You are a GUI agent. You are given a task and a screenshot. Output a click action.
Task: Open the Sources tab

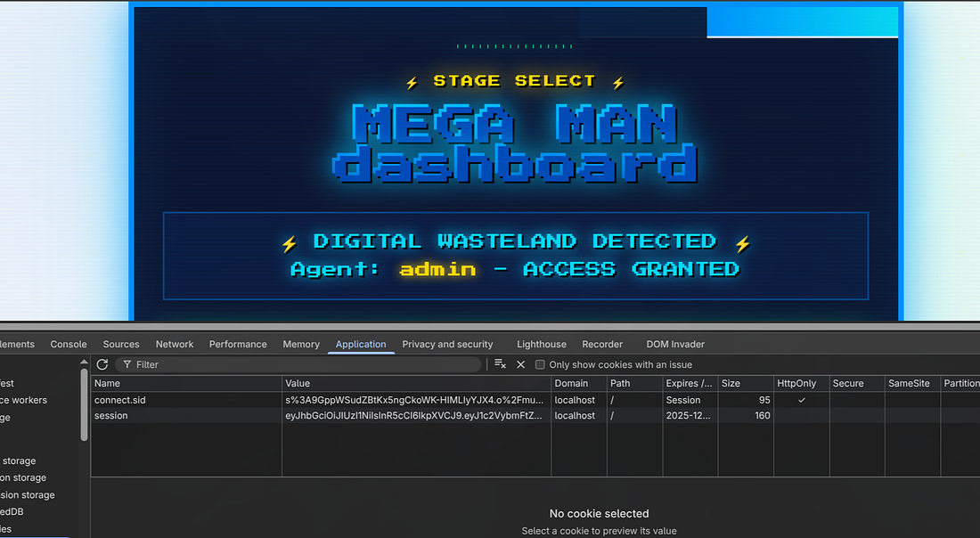tap(121, 345)
